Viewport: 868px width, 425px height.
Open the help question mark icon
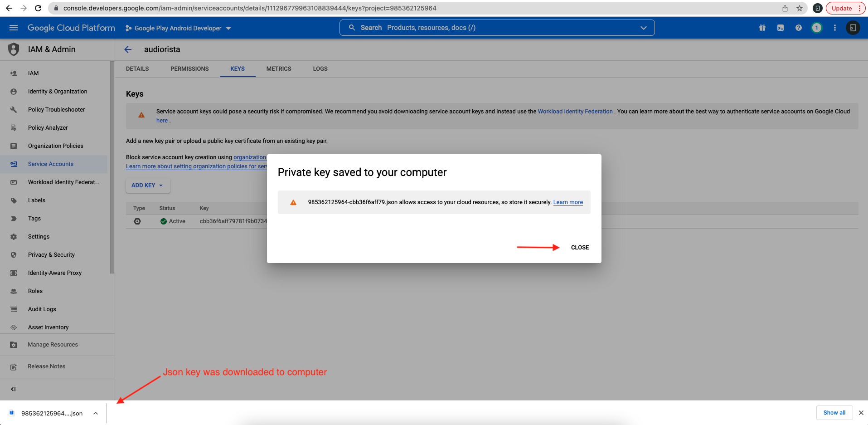pyautogui.click(x=799, y=28)
